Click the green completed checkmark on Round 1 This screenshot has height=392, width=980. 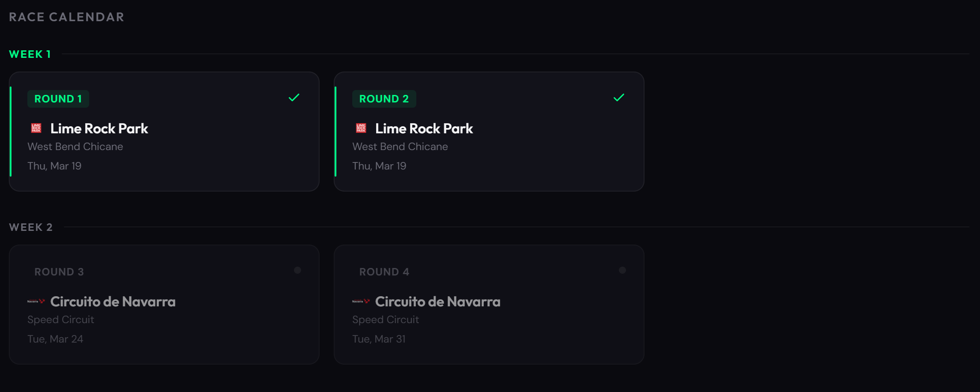(294, 98)
